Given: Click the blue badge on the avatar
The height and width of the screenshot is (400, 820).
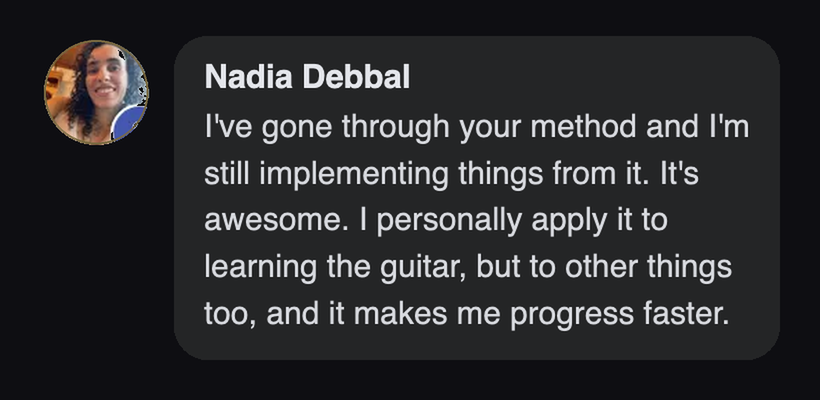Looking at the screenshot, I should pyautogui.click(x=129, y=122).
